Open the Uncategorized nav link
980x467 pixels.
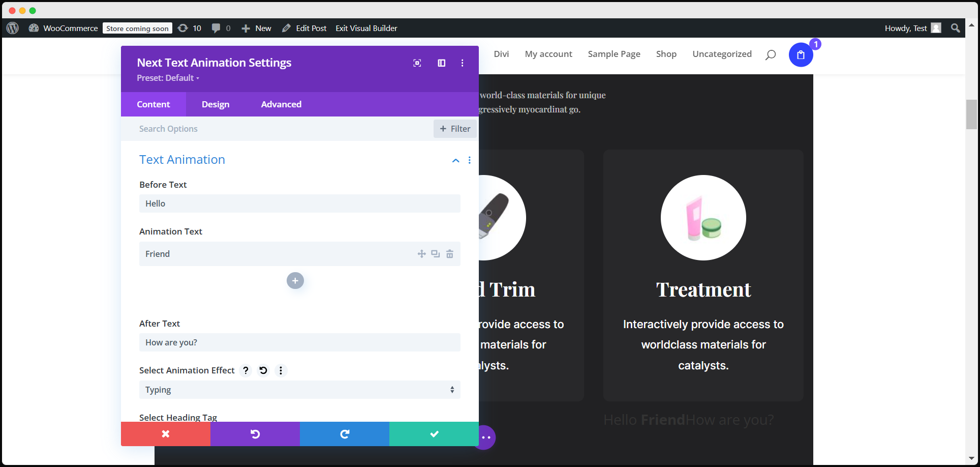click(722, 54)
